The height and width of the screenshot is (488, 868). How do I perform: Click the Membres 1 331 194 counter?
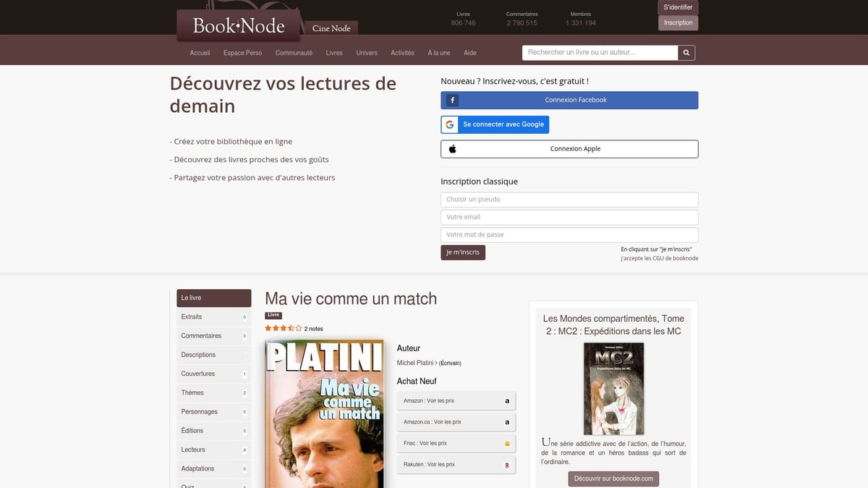[581, 19]
